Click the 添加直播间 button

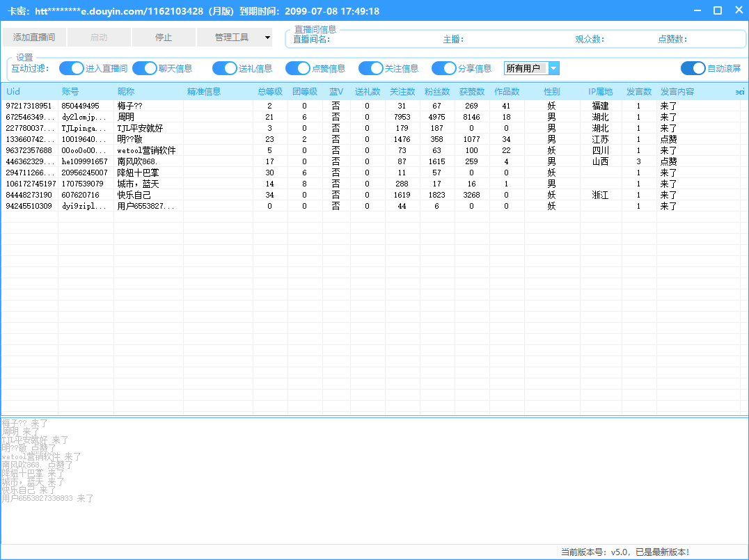34,38
